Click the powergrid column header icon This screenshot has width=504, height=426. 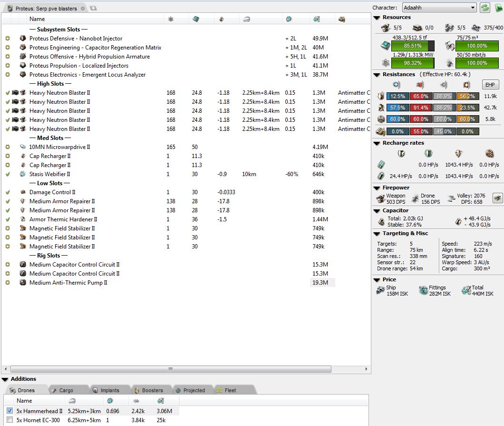[171, 19]
